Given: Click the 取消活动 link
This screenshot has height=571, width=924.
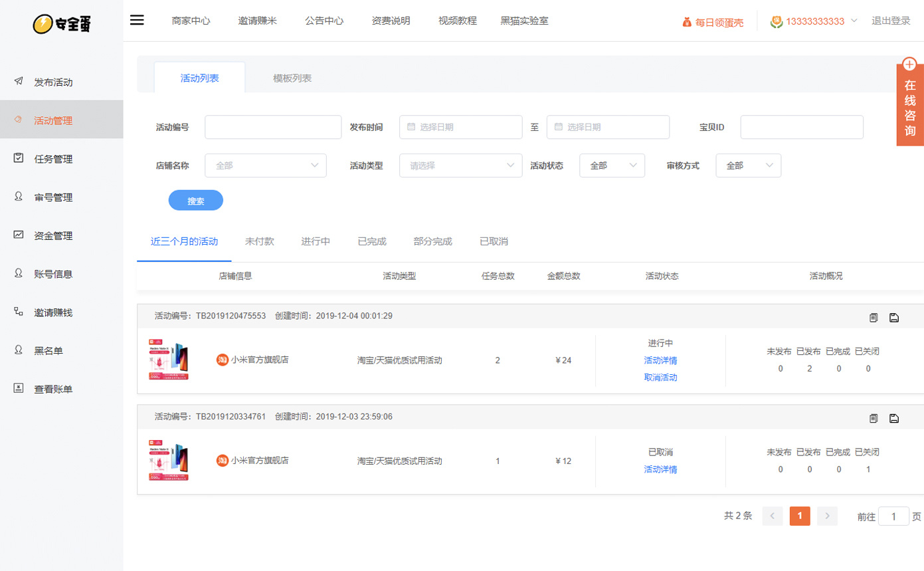Looking at the screenshot, I should (660, 378).
